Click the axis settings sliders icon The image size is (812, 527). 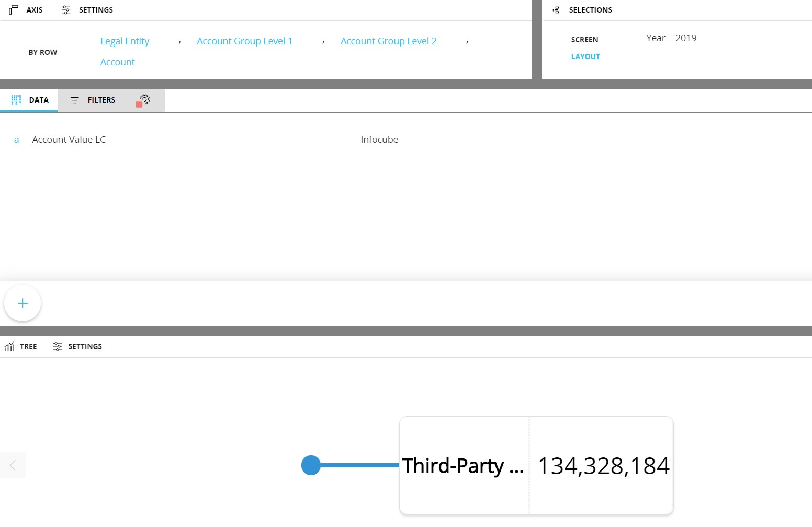coord(66,10)
